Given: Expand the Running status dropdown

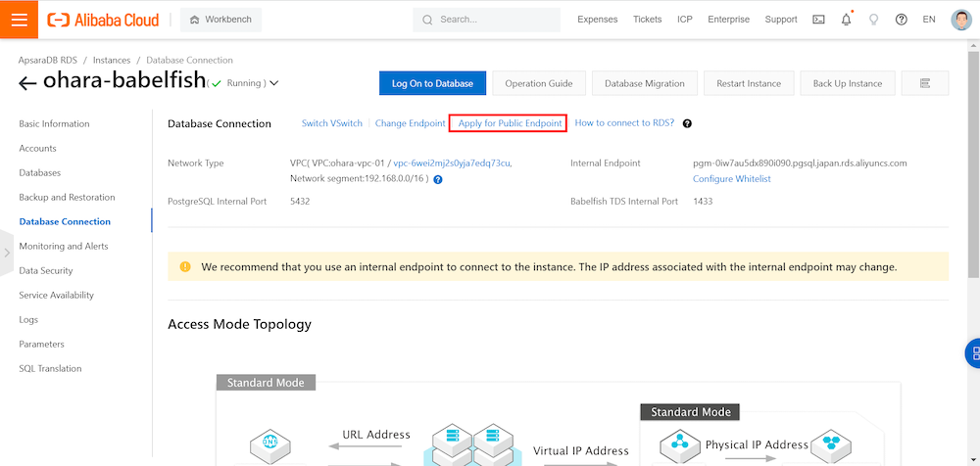Looking at the screenshot, I should (273, 83).
